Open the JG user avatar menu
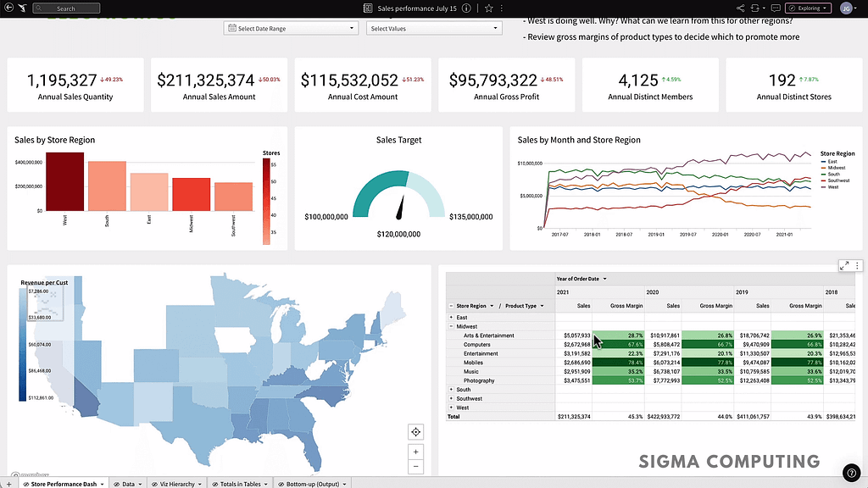Screen dimensions: 868x488 click(x=846, y=8)
